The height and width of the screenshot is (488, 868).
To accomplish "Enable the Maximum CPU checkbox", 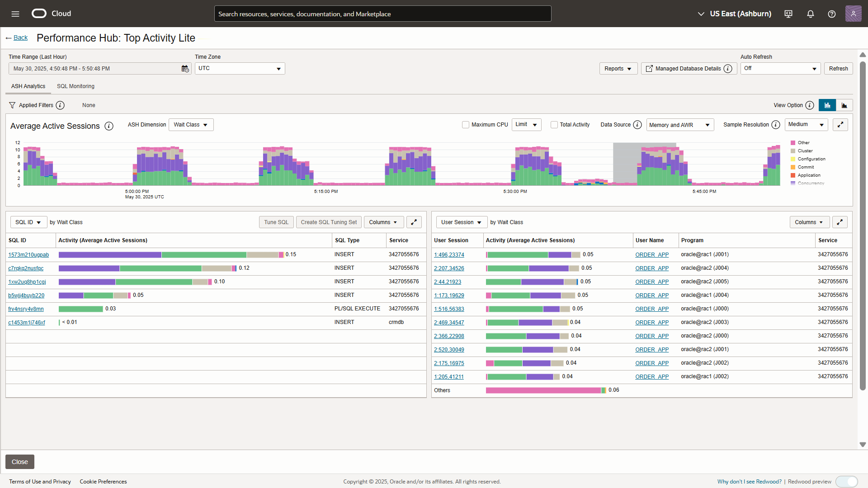I will click(x=466, y=125).
